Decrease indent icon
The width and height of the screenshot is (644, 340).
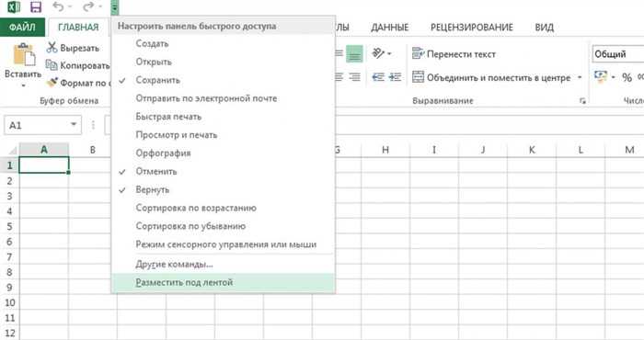click(378, 76)
